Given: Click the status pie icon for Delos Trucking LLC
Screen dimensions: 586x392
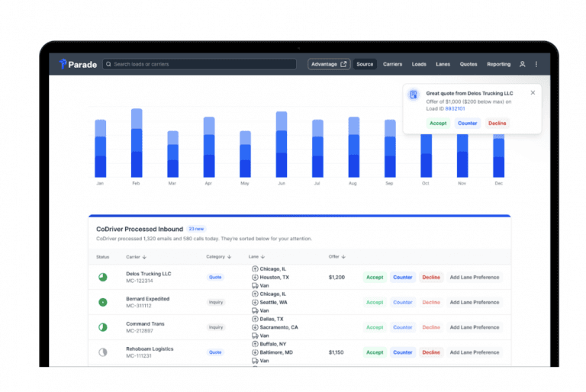Looking at the screenshot, I should (103, 277).
